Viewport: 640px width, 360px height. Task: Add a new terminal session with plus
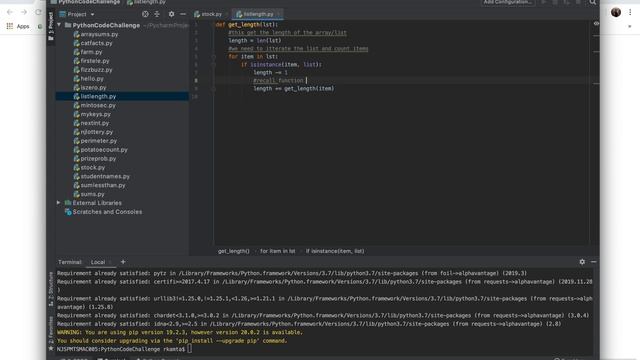pyautogui.click(x=123, y=262)
